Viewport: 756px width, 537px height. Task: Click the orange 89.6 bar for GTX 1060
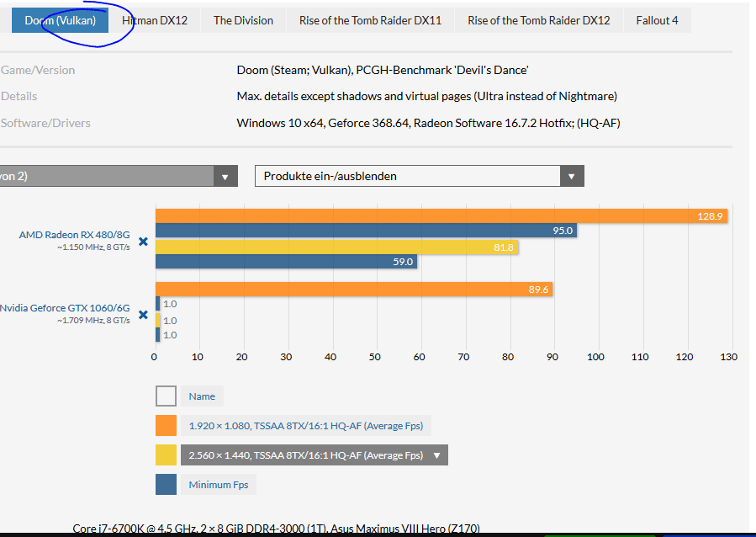pyautogui.click(x=354, y=290)
